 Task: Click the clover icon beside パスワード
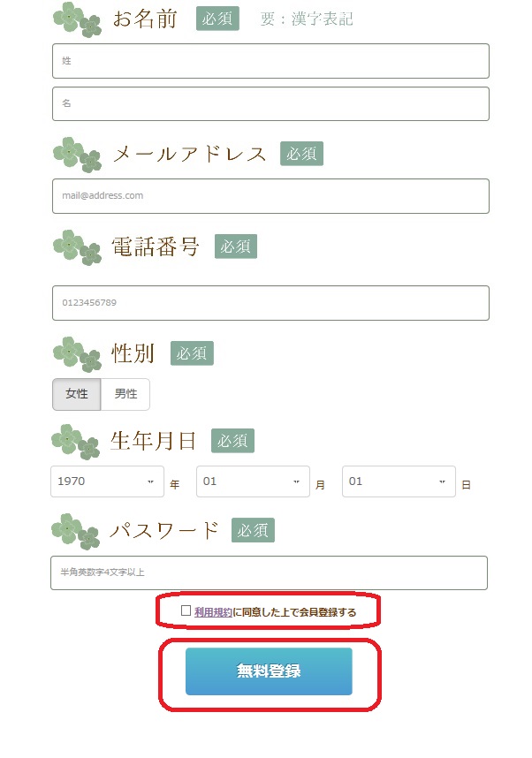click(x=76, y=531)
